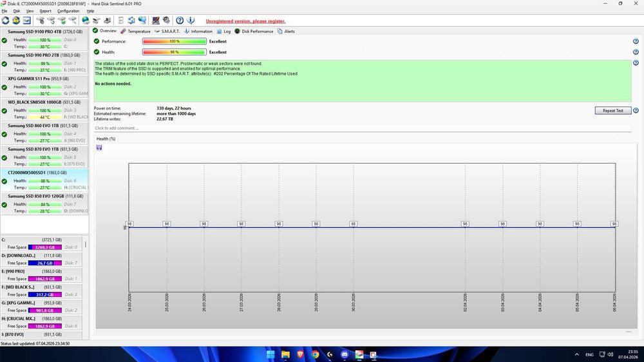Click the Performance 100% bar
Screen dimensions: 644x362
174,41
